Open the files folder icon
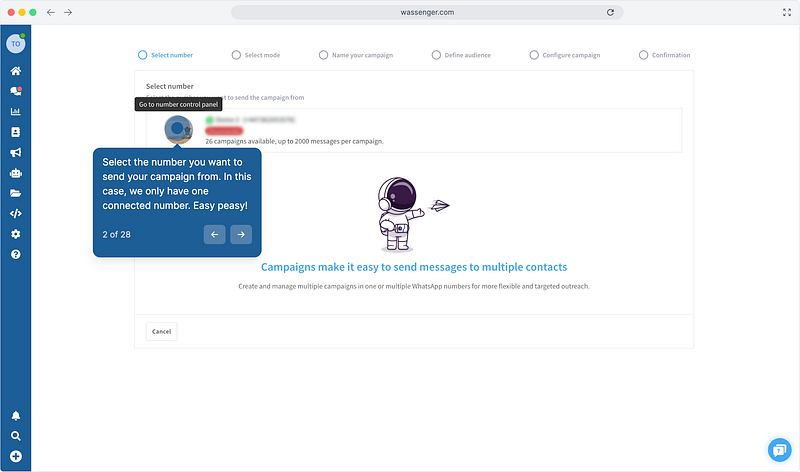Viewport: 800px width, 472px height. 15,193
